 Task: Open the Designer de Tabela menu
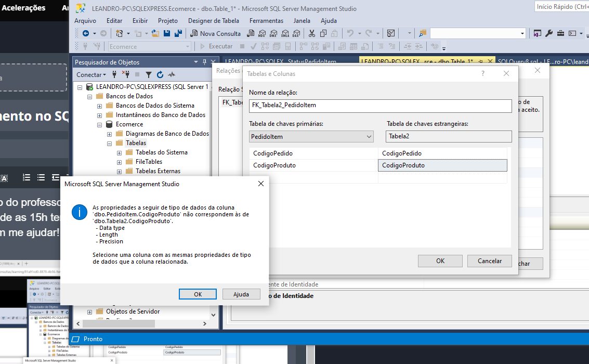click(x=213, y=21)
